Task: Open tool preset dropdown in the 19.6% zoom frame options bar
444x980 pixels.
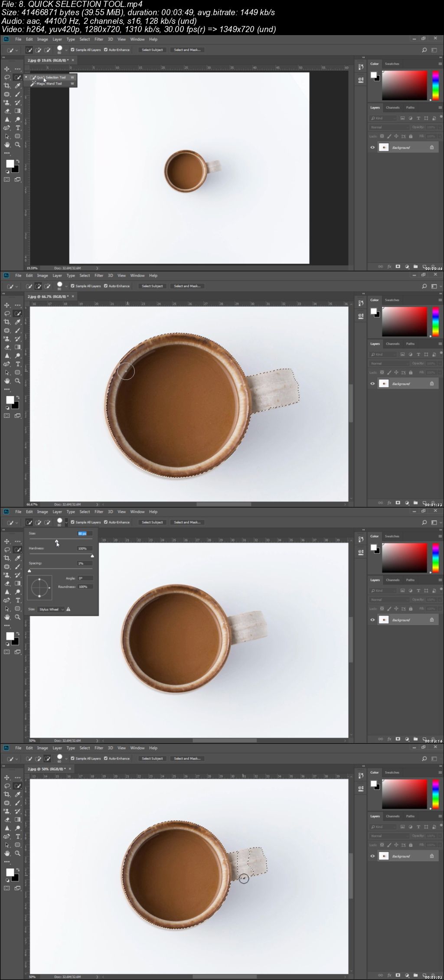Action: point(16,50)
